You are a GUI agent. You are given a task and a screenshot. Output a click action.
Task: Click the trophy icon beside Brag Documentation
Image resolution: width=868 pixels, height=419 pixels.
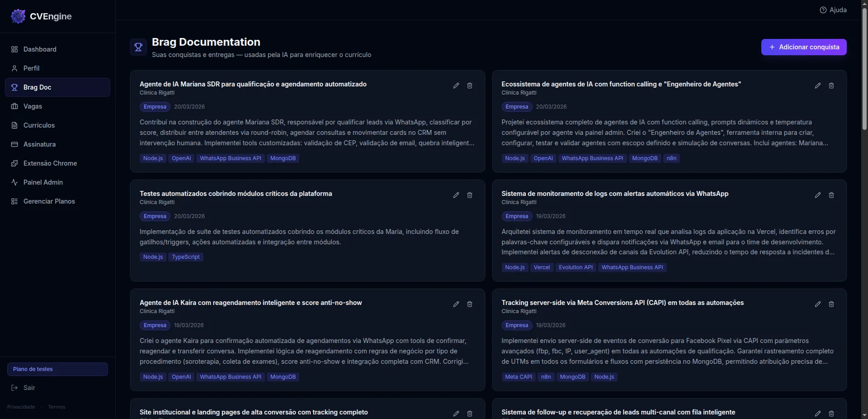(138, 47)
